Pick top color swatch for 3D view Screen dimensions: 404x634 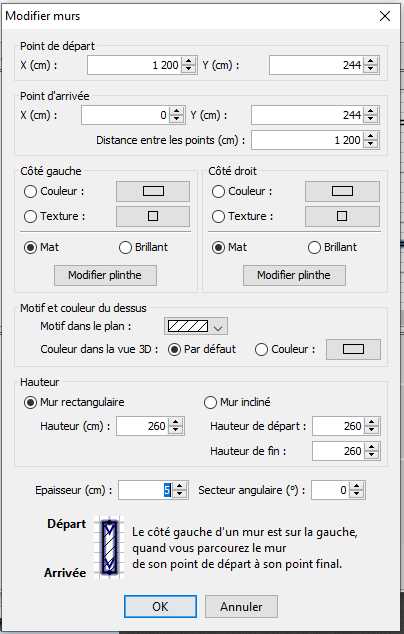pos(353,349)
